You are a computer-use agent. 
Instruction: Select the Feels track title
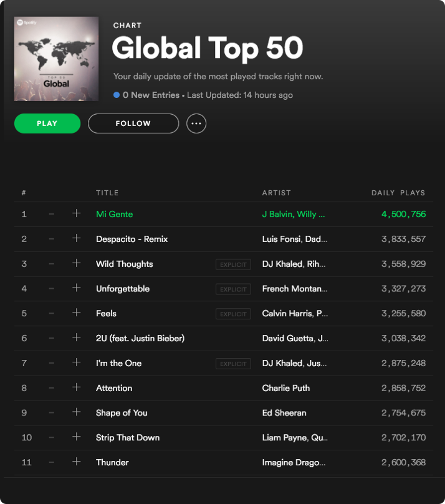[107, 313]
